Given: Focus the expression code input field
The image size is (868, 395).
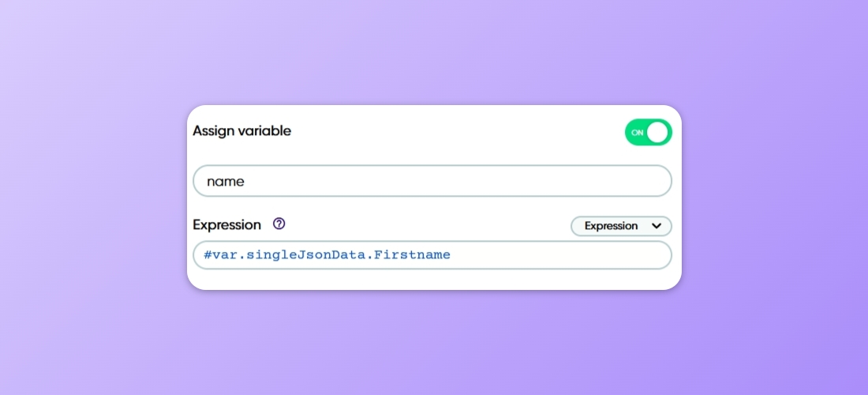Looking at the screenshot, I should tap(432, 255).
